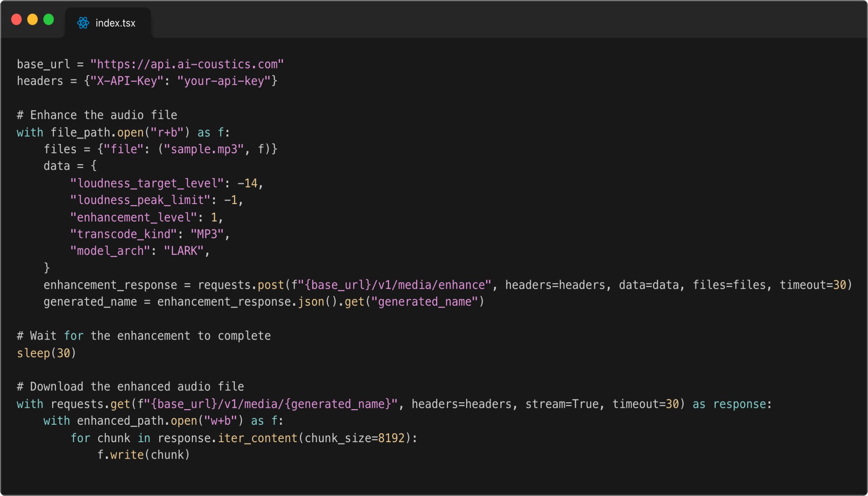Open the api.ai-coustics.com base_url link

click(187, 64)
